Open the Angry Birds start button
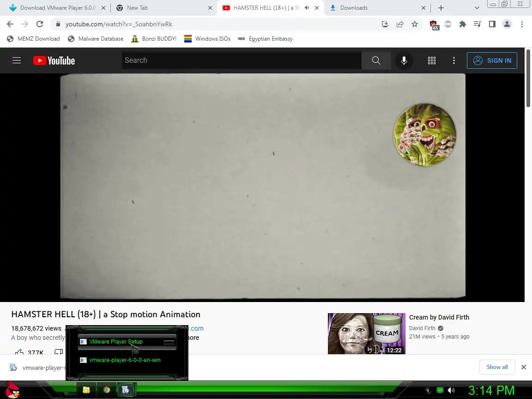This screenshot has width=532, height=399. click(12, 389)
